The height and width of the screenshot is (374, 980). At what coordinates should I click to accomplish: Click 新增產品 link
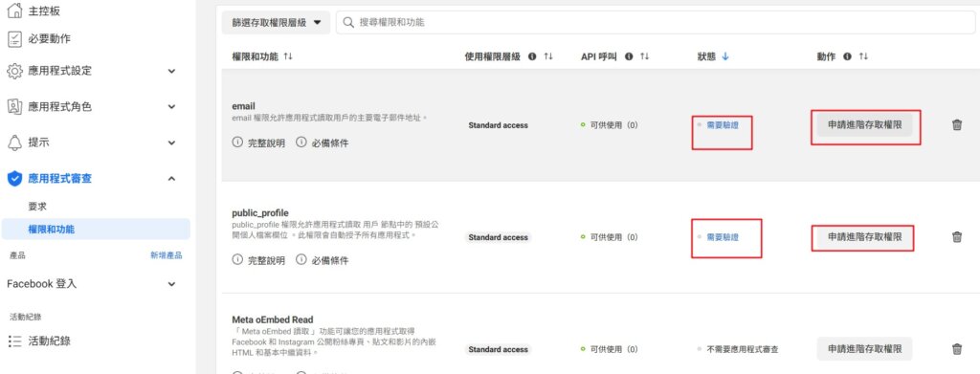coord(167,255)
